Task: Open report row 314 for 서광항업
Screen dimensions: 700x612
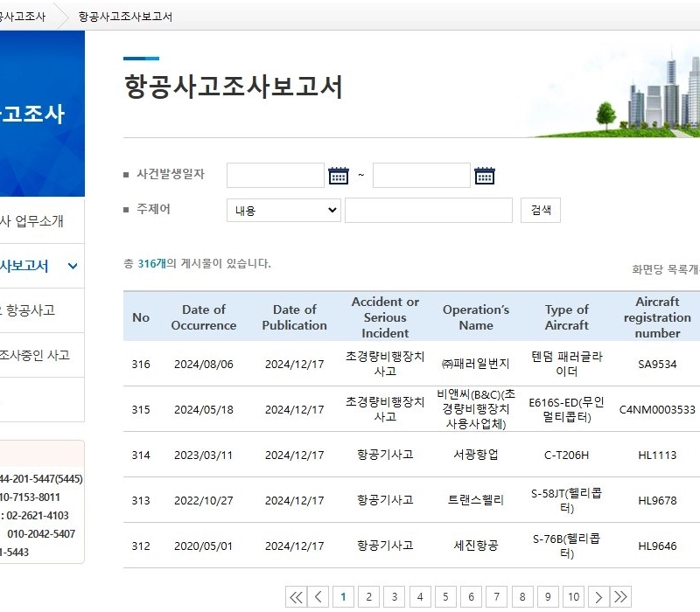Action: pos(475,455)
